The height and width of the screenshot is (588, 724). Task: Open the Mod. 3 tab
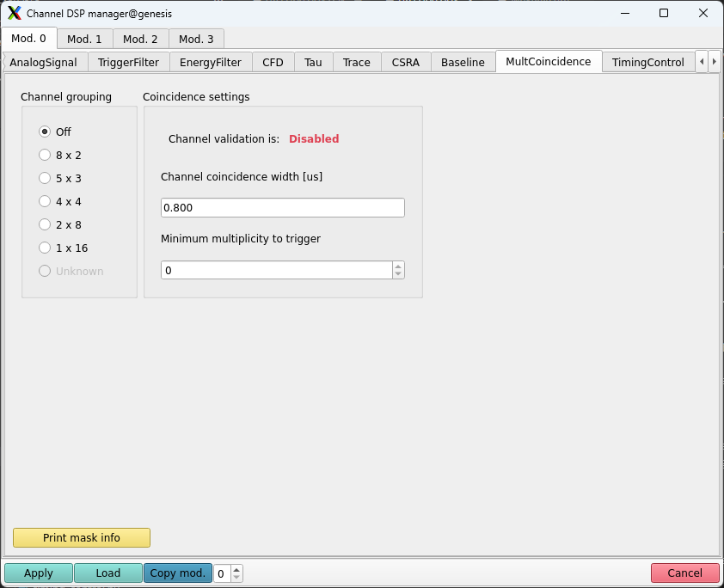197,40
